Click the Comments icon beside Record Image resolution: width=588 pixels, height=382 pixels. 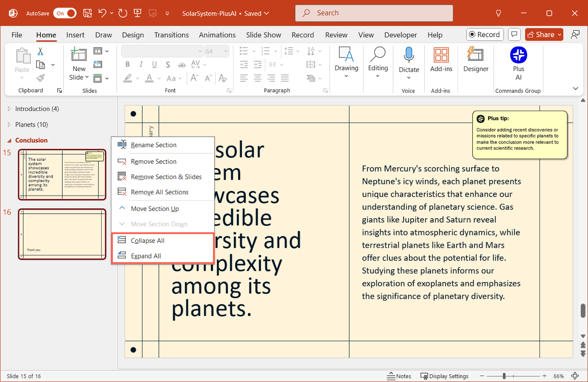pos(514,34)
